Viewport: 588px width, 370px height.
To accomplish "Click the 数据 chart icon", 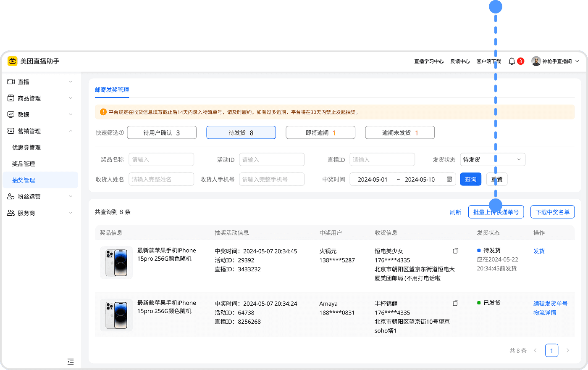I will click(x=11, y=114).
